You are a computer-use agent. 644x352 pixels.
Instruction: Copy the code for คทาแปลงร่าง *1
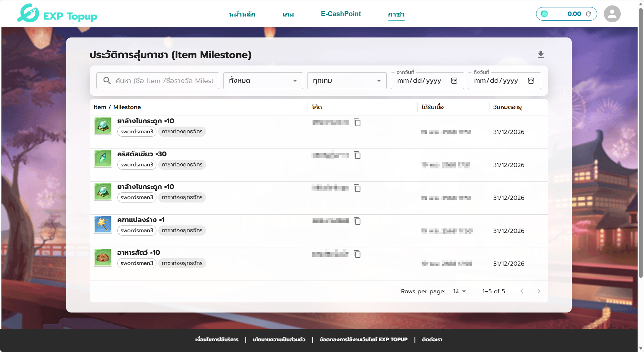tap(357, 221)
